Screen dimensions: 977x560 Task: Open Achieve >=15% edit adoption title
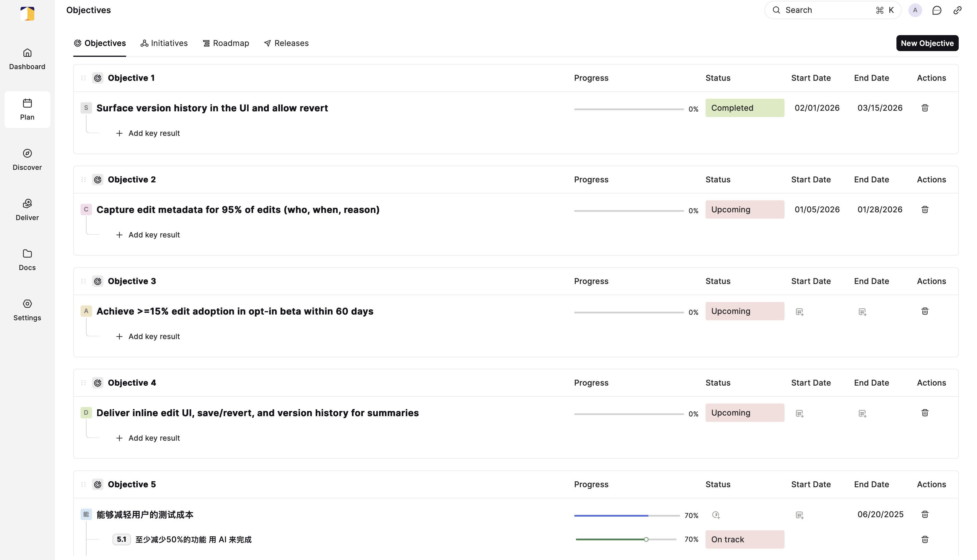coord(235,311)
